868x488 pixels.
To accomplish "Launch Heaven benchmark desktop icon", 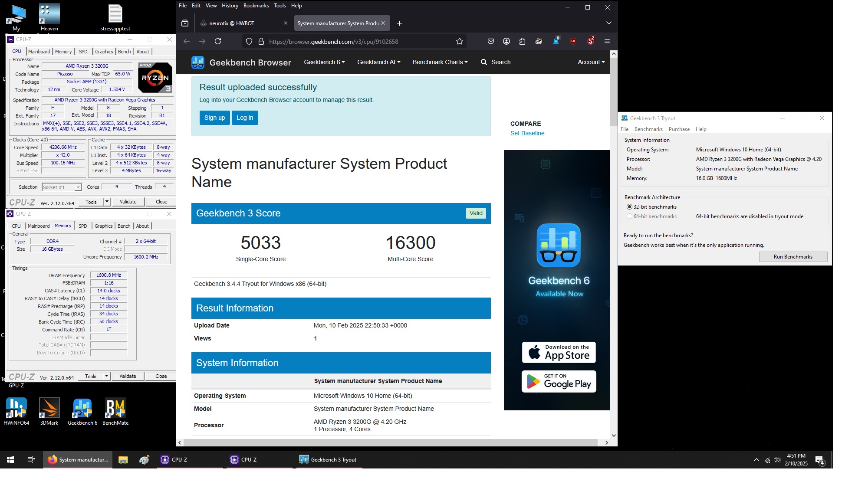I will pyautogui.click(x=49, y=17).
